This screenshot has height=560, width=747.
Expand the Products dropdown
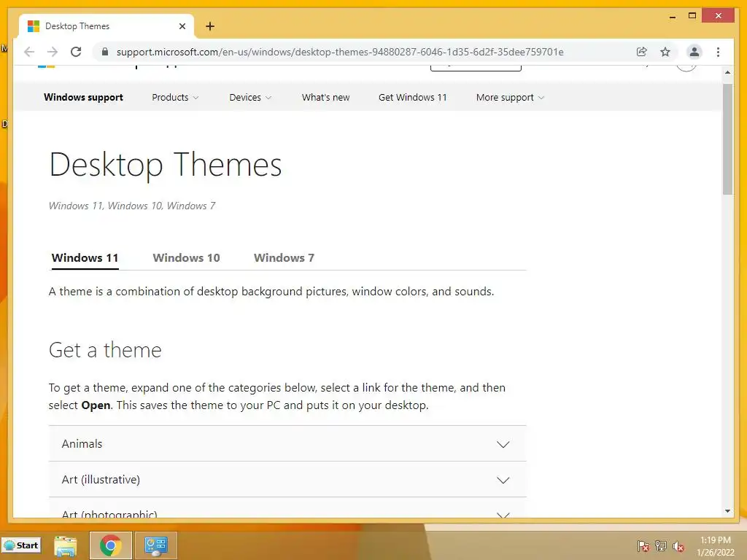coord(175,97)
